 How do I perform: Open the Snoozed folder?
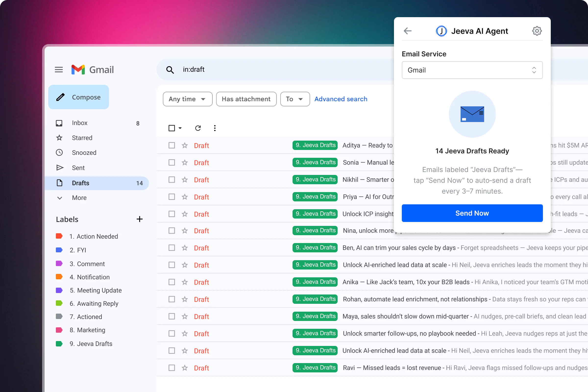84,152
